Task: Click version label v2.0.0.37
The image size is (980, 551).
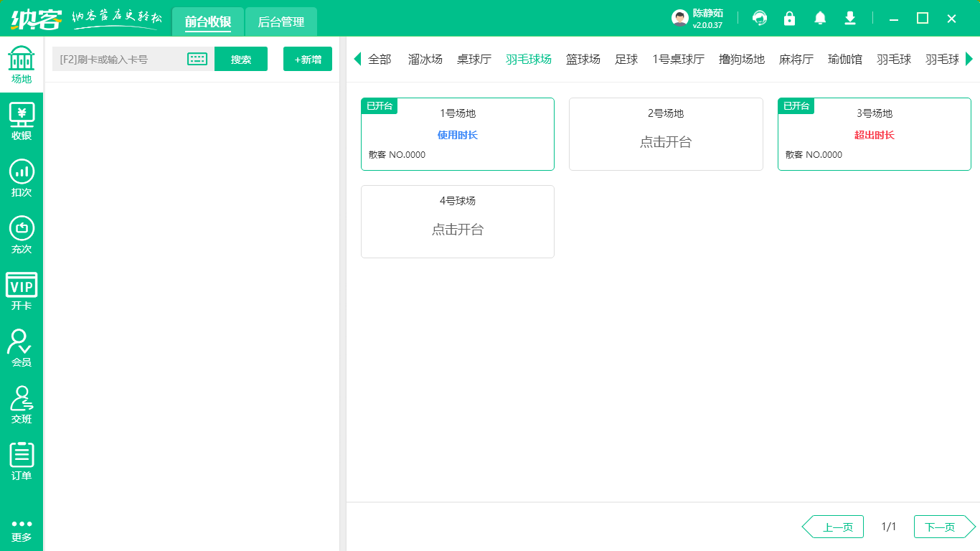Action: (707, 25)
